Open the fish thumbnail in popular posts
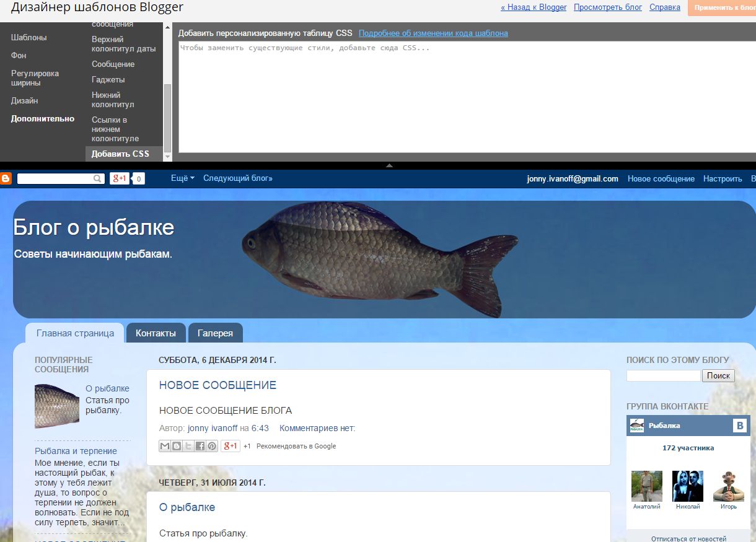Viewport: 756px width, 542px height. (57, 406)
